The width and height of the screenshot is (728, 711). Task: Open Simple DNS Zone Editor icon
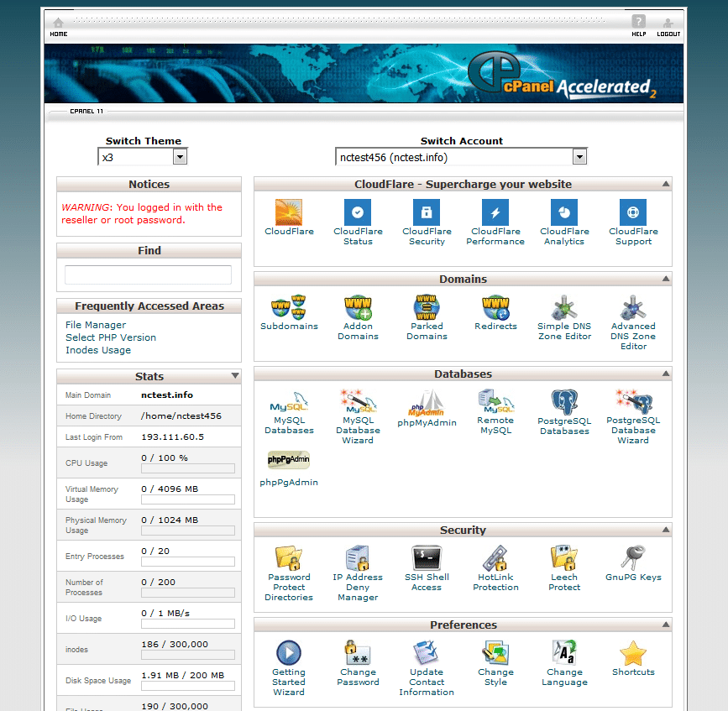(x=564, y=307)
